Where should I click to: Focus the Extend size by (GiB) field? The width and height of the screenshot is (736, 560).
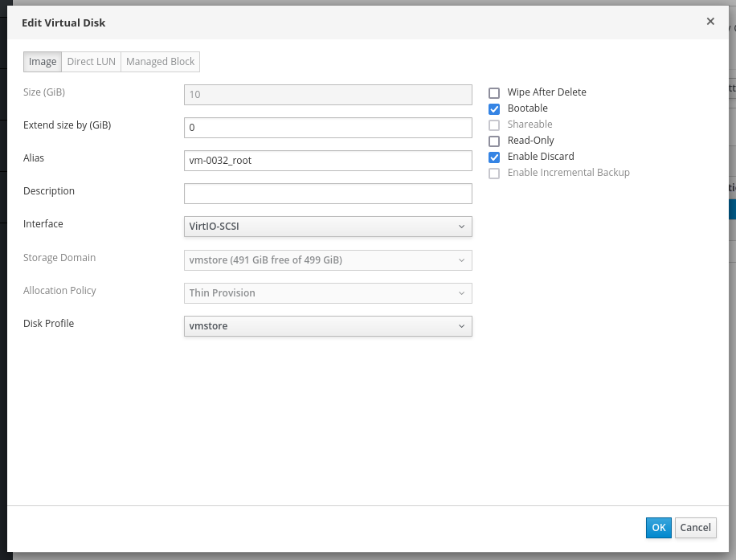tap(327, 128)
